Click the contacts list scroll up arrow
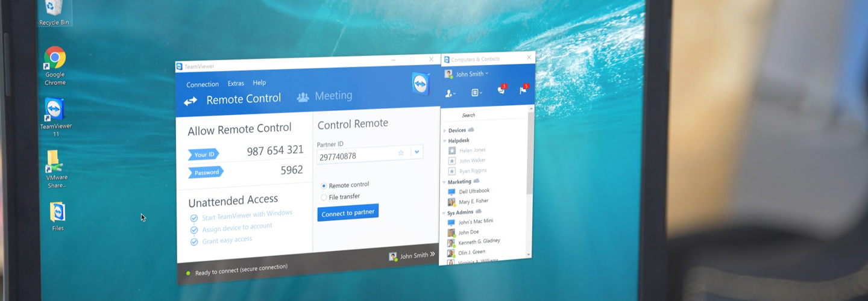868x301 pixels. pos(531,109)
